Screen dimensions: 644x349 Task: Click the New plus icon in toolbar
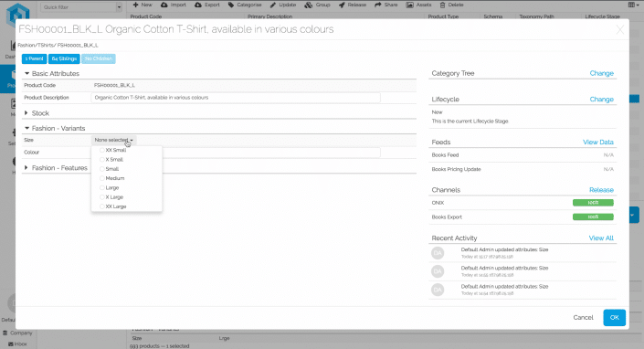pyautogui.click(x=135, y=5)
